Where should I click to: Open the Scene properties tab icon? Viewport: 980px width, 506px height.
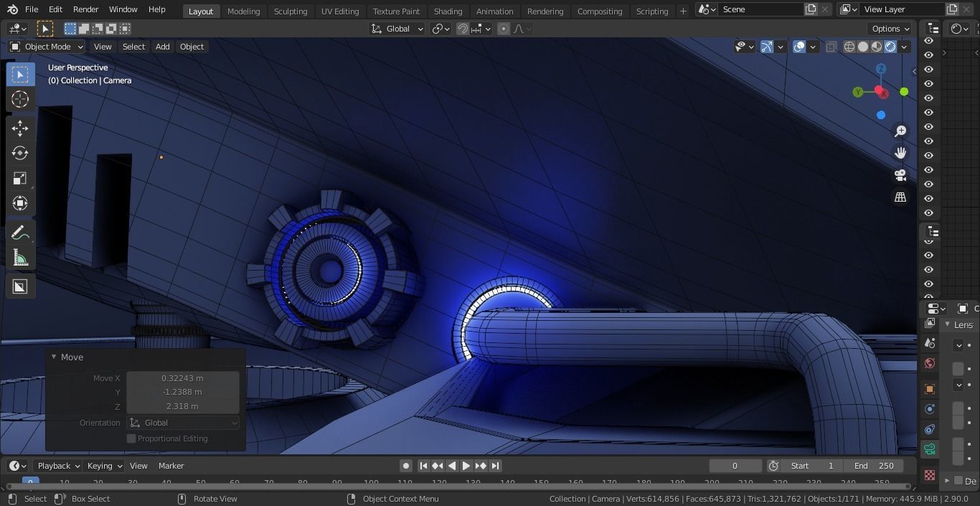[930, 343]
